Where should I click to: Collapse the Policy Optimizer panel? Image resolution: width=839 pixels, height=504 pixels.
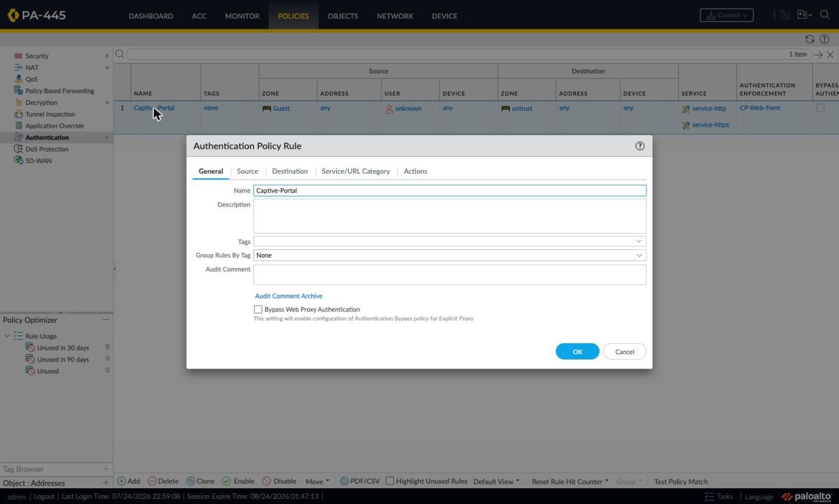(x=106, y=320)
